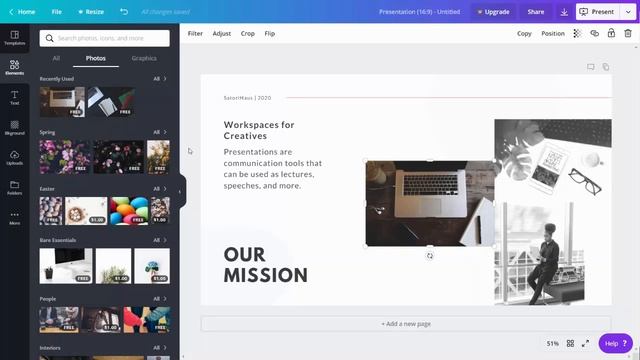Go back Home with chevron
The image size is (640, 360).
(22, 12)
